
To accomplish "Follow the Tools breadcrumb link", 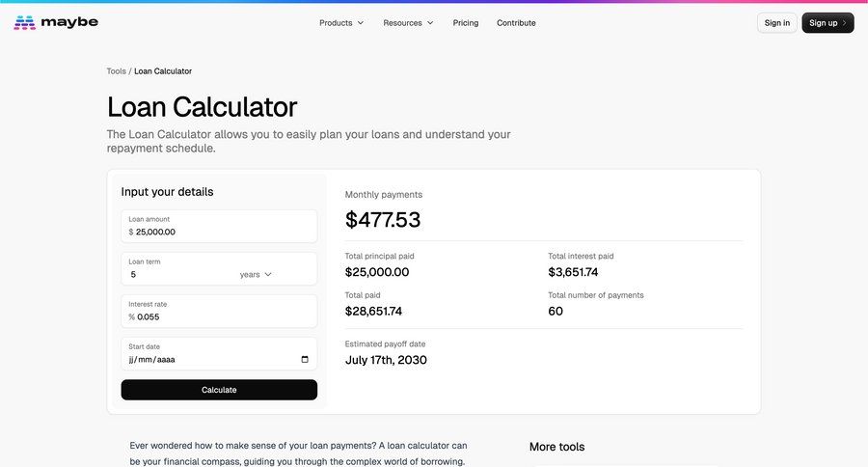I will pyautogui.click(x=117, y=71).
